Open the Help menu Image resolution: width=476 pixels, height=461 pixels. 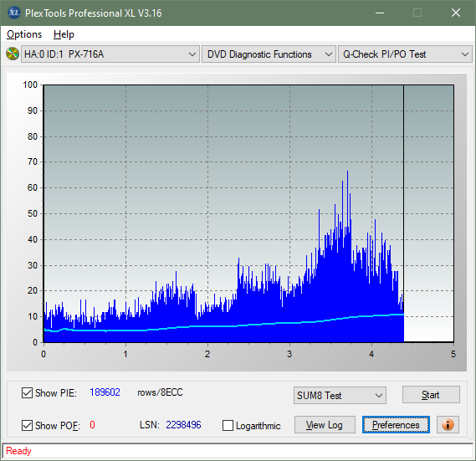point(64,34)
